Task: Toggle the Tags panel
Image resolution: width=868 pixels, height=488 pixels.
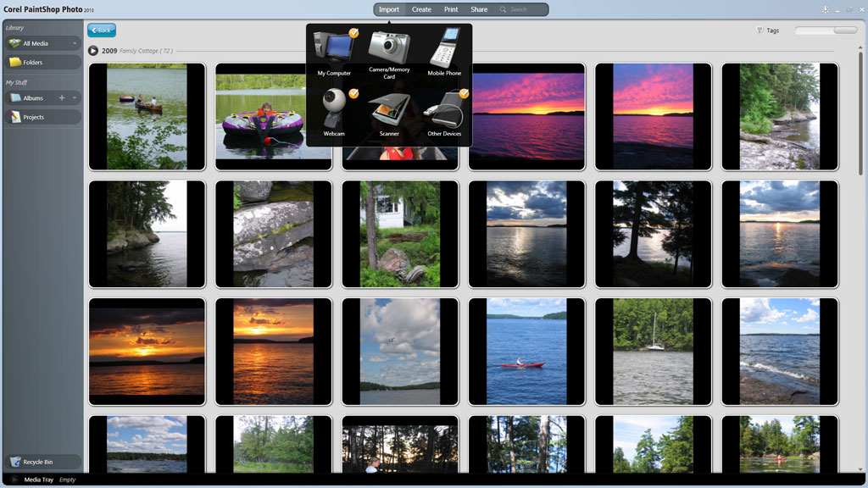Action: click(767, 30)
